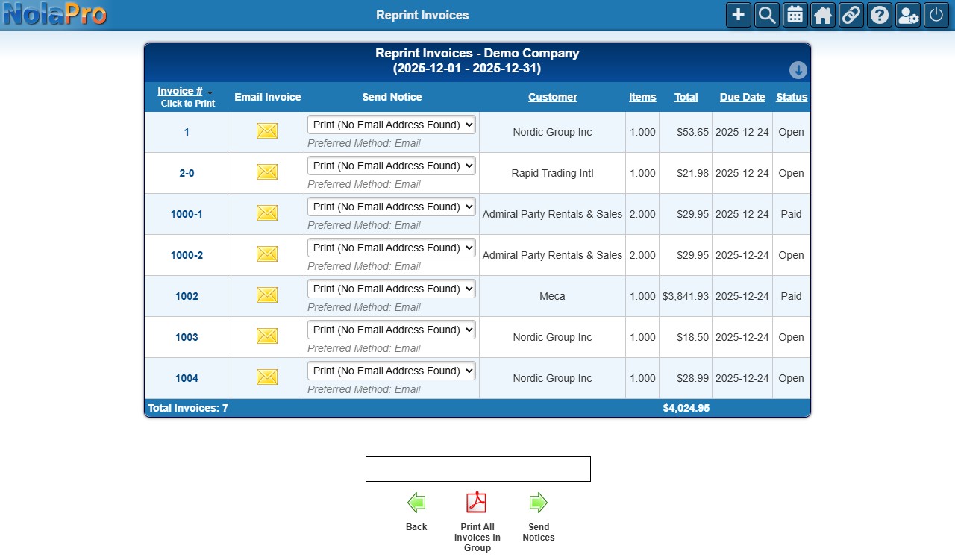Open the magnifier search icon
The image size is (955, 560).
point(766,15)
